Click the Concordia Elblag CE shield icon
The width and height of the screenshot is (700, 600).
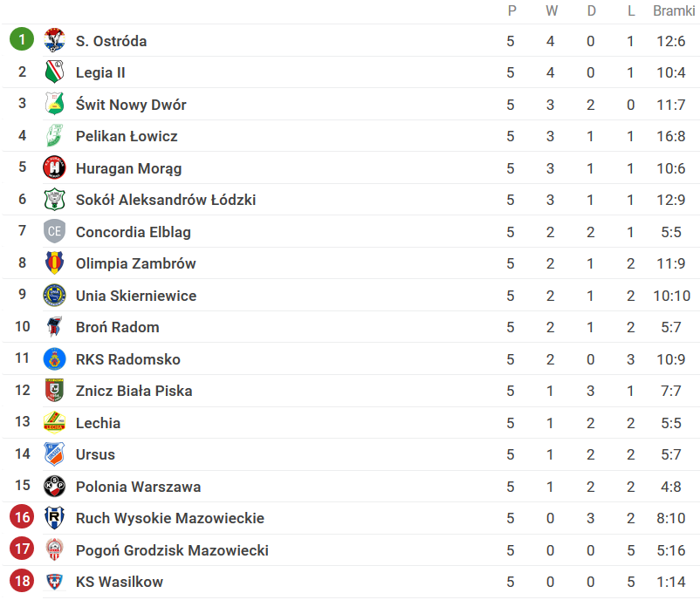54,231
